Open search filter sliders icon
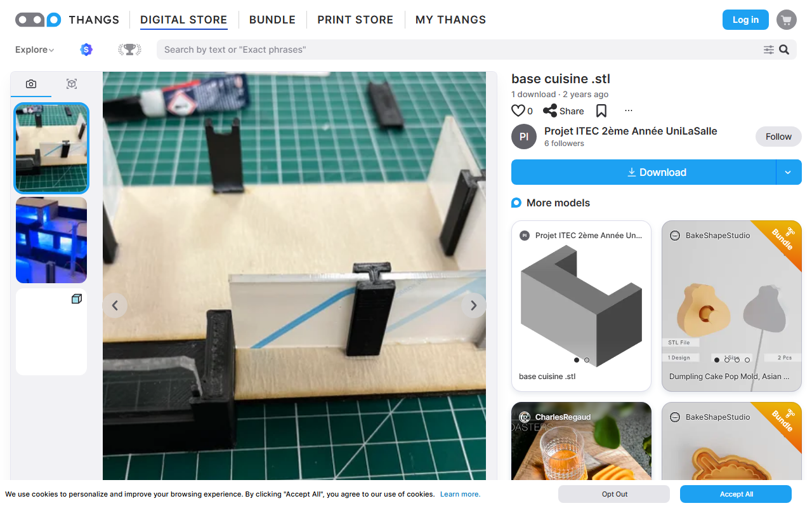This screenshot has width=812, height=508. point(768,50)
